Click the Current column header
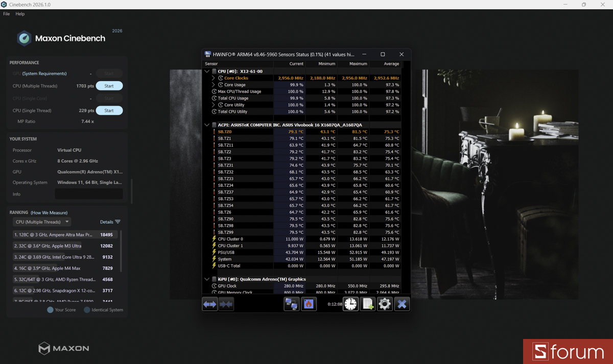The image size is (613, 364). pos(289,64)
